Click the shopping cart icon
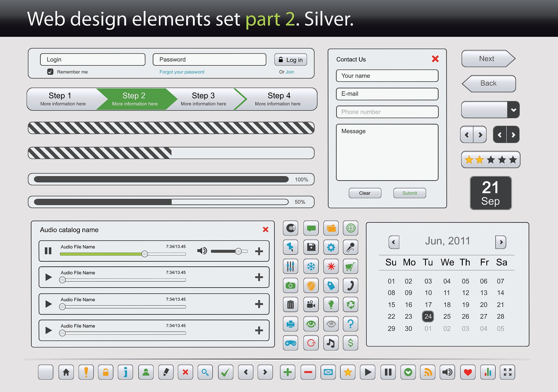Image resolution: width=558 pixels, height=392 pixels. [350, 266]
